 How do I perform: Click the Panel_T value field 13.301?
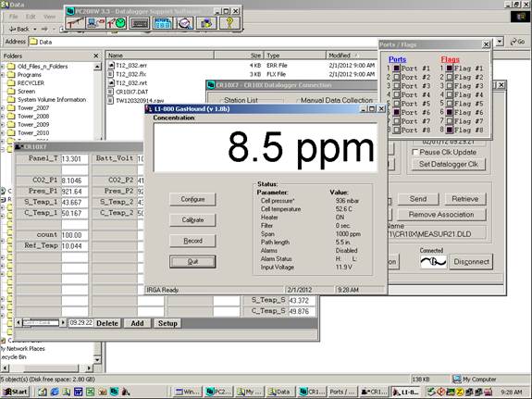(x=74, y=159)
